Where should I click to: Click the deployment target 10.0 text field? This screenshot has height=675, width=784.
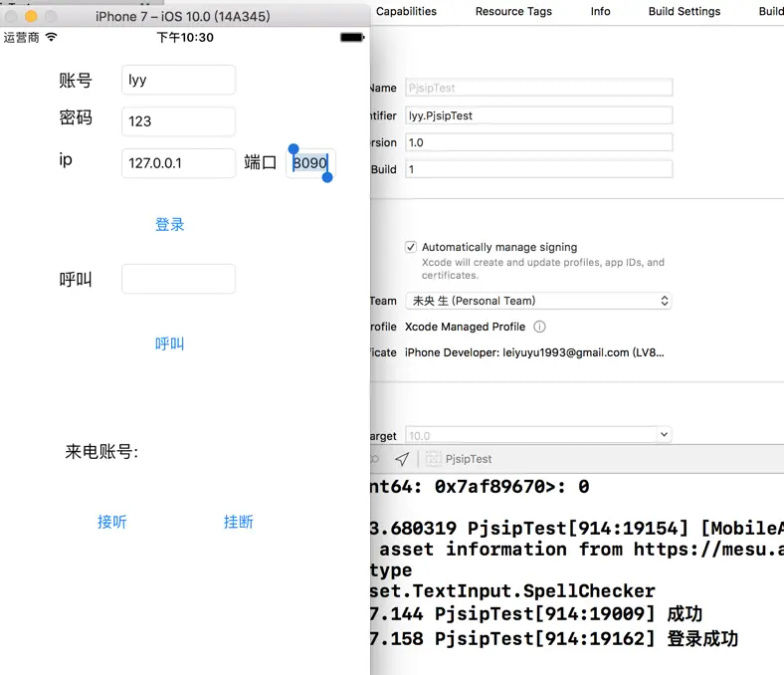coord(531,435)
